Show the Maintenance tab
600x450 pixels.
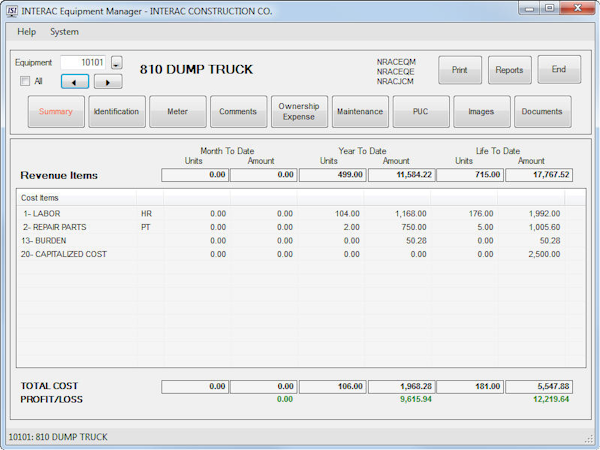pyautogui.click(x=360, y=112)
